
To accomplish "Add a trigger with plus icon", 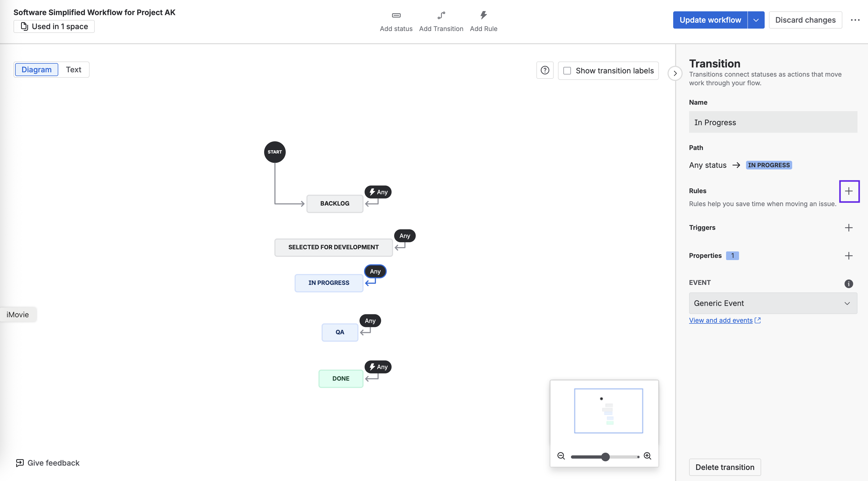I will click(x=849, y=228).
